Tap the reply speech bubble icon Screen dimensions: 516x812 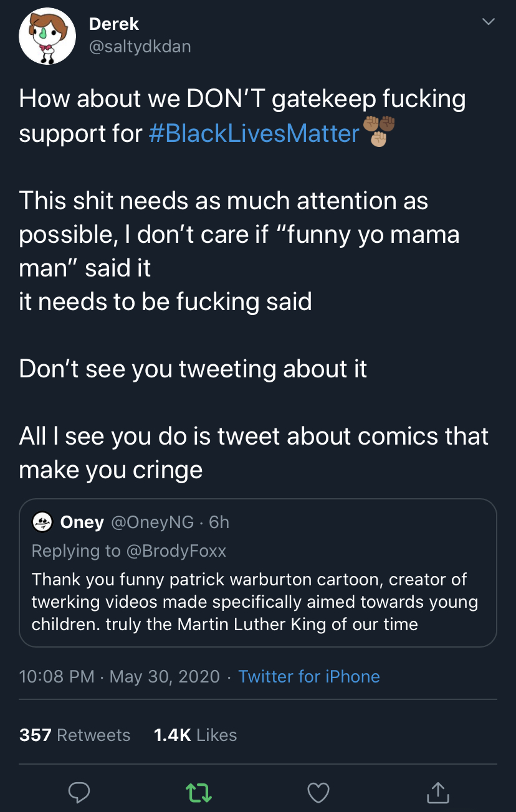coord(79,792)
